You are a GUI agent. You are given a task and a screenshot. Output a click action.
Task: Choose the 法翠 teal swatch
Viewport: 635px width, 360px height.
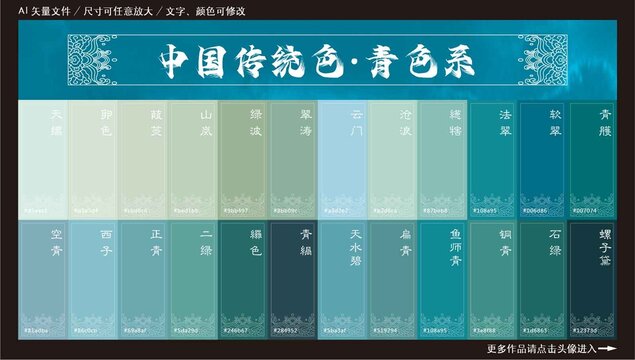pos(492,160)
